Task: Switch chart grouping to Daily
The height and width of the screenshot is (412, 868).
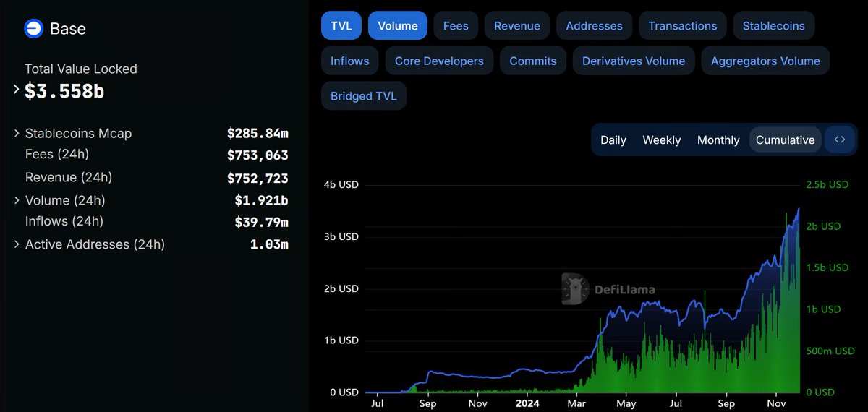Action: [613, 140]
